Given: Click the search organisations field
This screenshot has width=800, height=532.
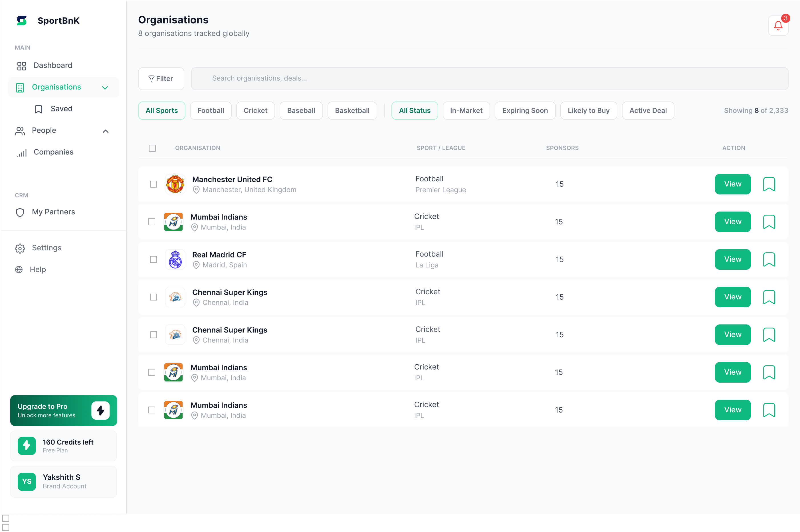Looking at the screenshot, I should (490, 79).
